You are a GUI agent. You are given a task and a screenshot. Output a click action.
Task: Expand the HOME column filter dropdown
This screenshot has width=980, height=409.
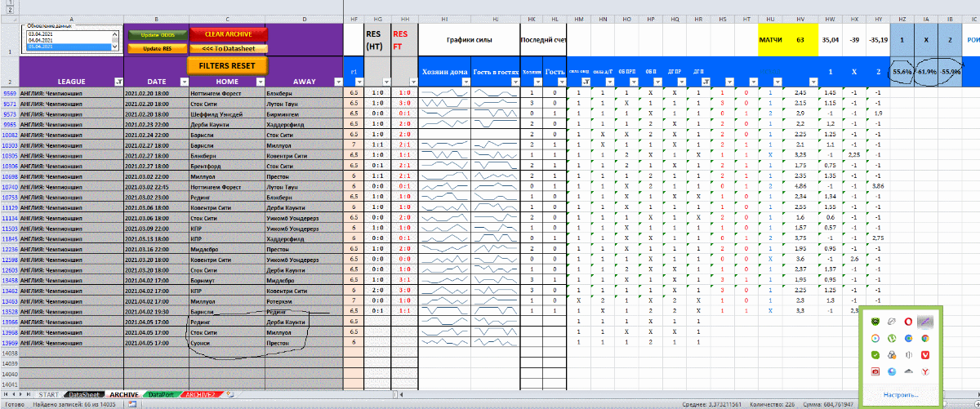point(260,82)
